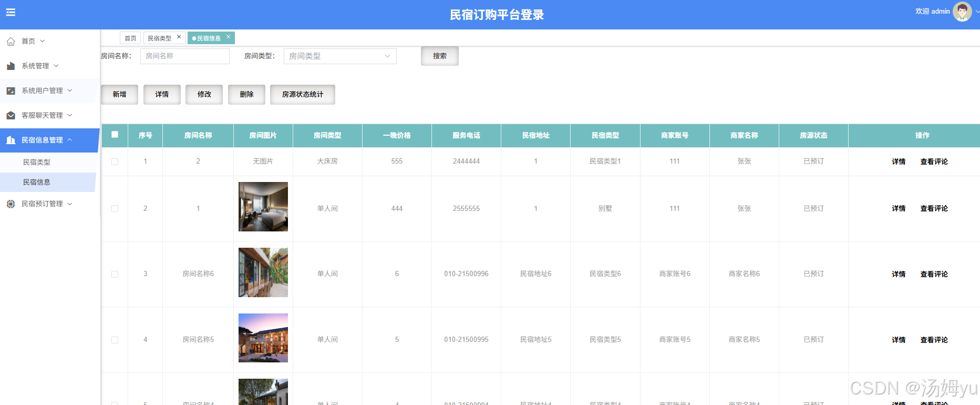The image size is (980, 405).
Task: Close the 民宿信息 tab
Action: tap(228, 37)
